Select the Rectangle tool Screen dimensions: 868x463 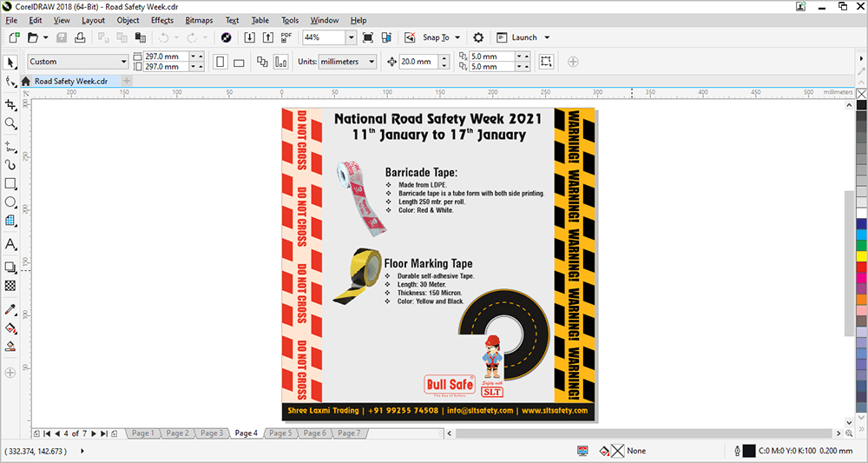point(10,183)
